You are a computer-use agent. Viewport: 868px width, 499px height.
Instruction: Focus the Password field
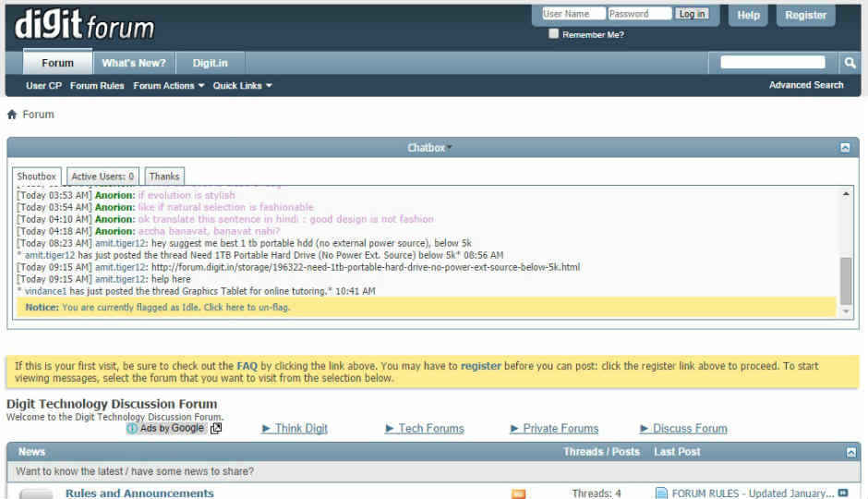tap(639, 14)
